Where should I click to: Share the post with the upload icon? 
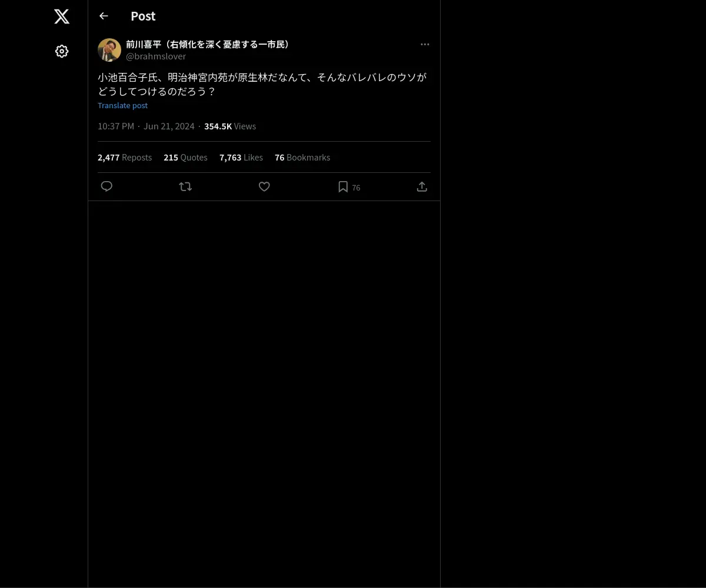pos(422,186)
